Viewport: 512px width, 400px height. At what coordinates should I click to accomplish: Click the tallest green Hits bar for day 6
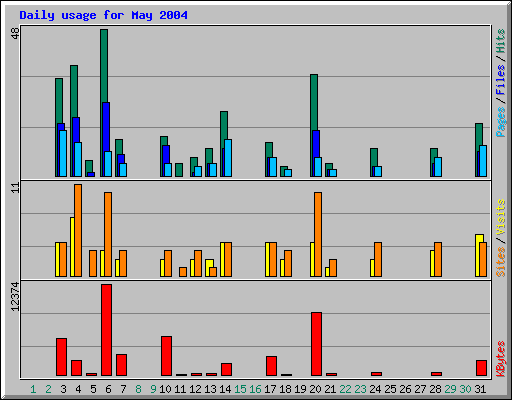(104, 66)
